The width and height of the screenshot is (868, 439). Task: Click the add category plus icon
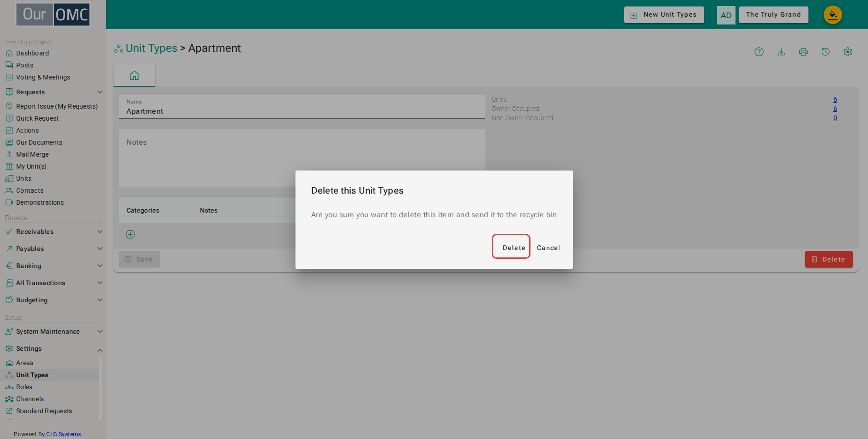[x=130, y=234]
